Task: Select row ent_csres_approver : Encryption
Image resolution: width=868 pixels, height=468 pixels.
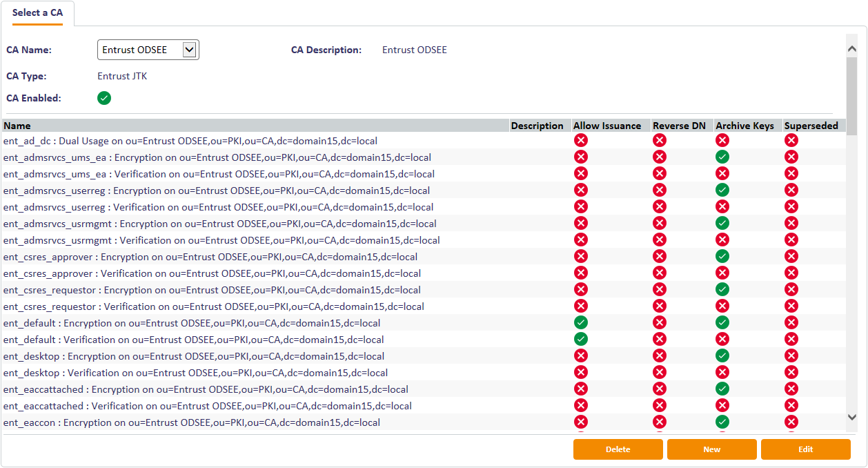Action: (424, 256)
